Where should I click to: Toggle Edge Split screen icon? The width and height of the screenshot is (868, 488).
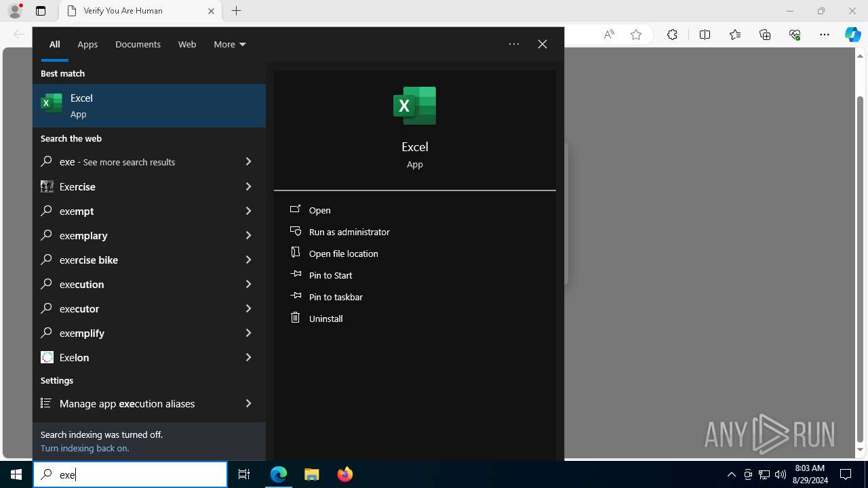pyautogui.click(x=705, y=35)
